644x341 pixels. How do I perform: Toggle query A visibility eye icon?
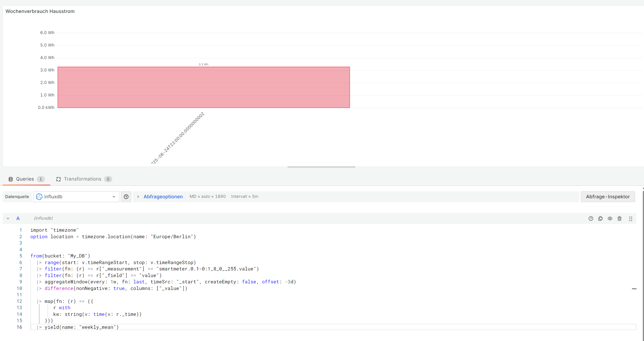[x=610, y=218]
